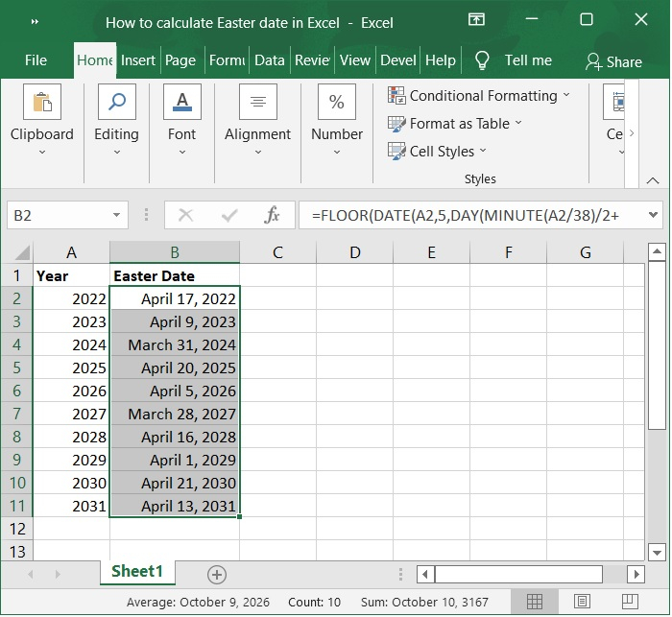Switch to the Insert tab
The height and width of the screenshot is (617, 672).
coord(138,60)
